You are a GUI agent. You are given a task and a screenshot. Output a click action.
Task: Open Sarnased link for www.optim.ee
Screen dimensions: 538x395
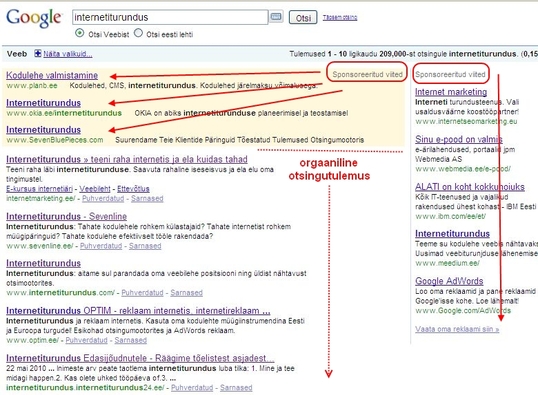pyautogui.click(x=130, y=340)
